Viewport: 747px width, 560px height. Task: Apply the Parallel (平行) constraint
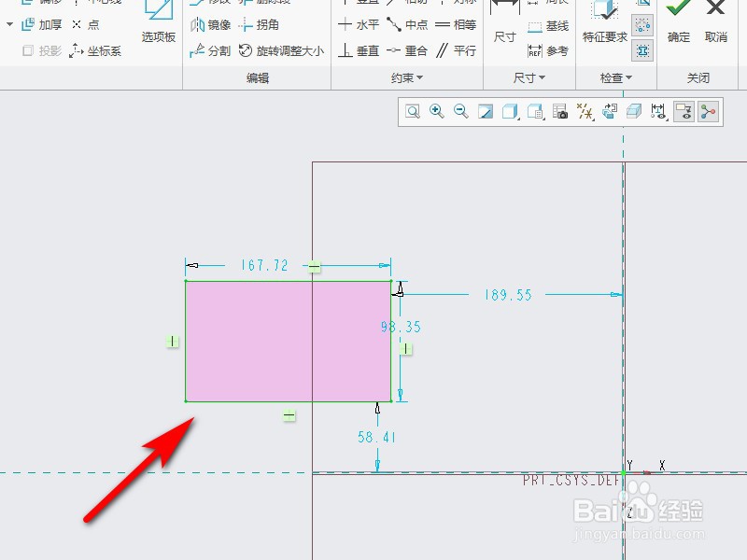pos(456,51)
